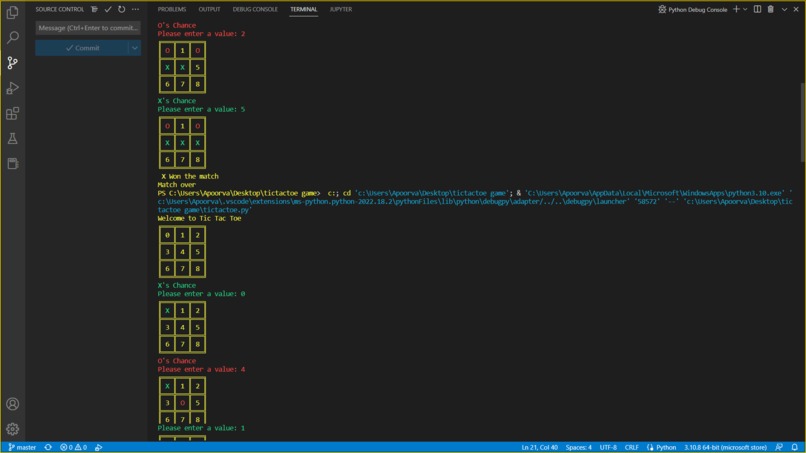Close the terminal panel
This screenshot has height=453, width=806.
click(x=796, y=9)
